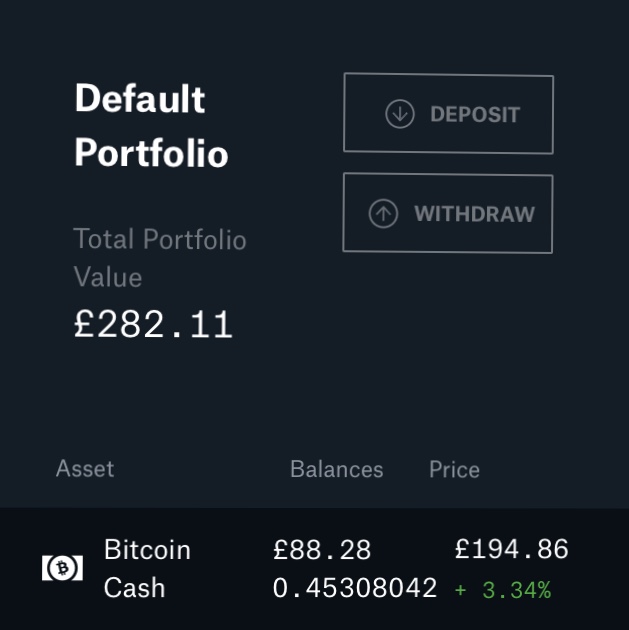The width and height of the screenshot is (629, 630).
Task: Select the Bitcoin Cash asset name
Action: tap(147, 568)
